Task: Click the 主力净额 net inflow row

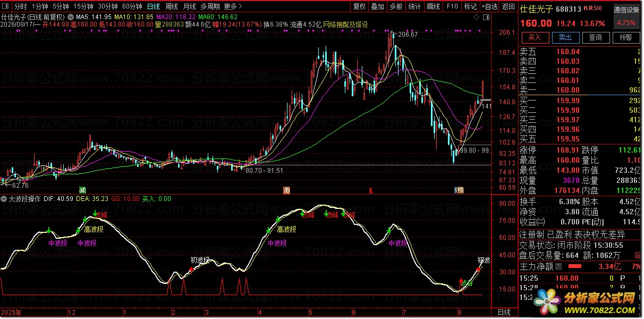Action: pos(581,266)
